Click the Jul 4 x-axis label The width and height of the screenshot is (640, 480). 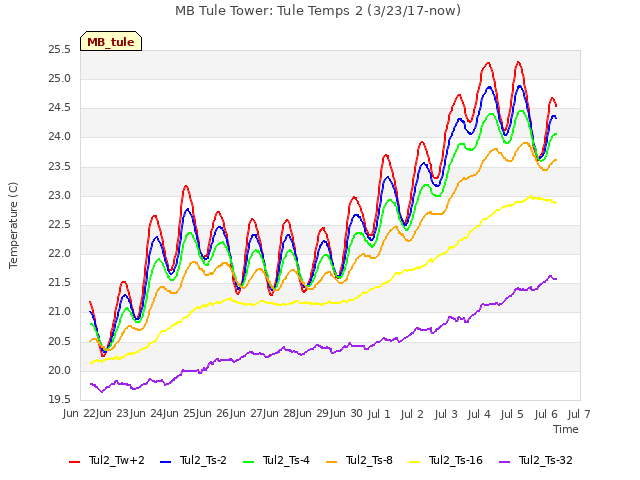pos(479,414)
